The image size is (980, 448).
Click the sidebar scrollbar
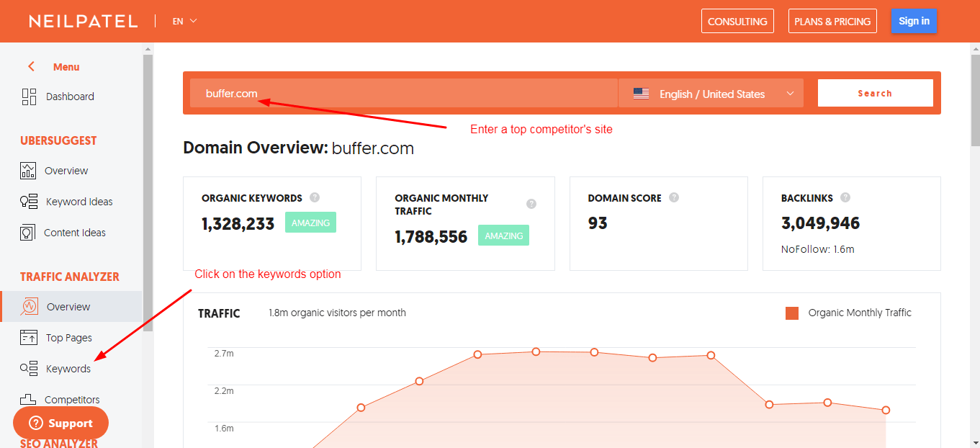(x=148, y=192)
